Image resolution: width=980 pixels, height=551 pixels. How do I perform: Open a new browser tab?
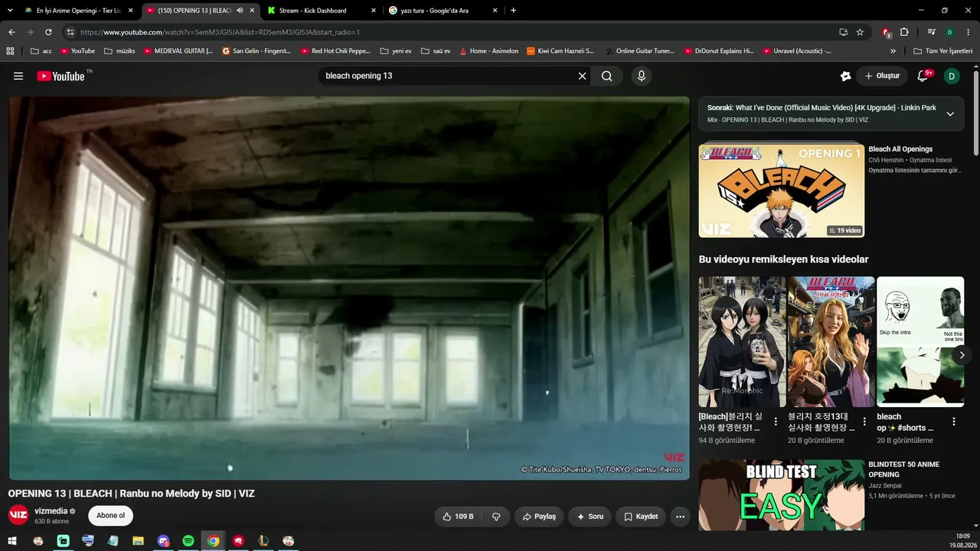coord(513,11)
